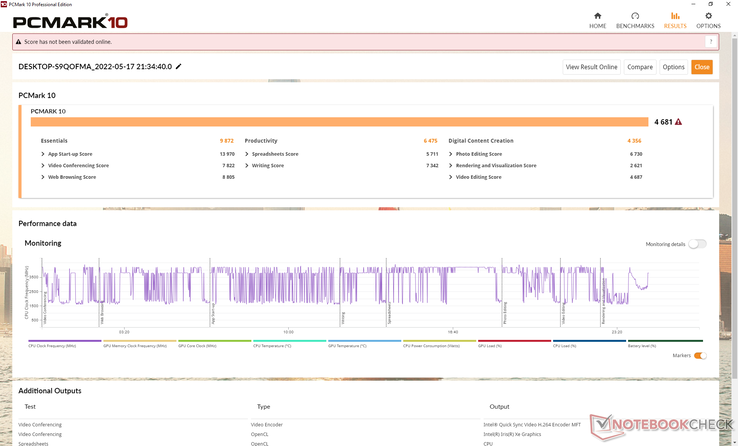Switch to the Results tab
This screenshot has width=738, height=446.
point(675,19)
